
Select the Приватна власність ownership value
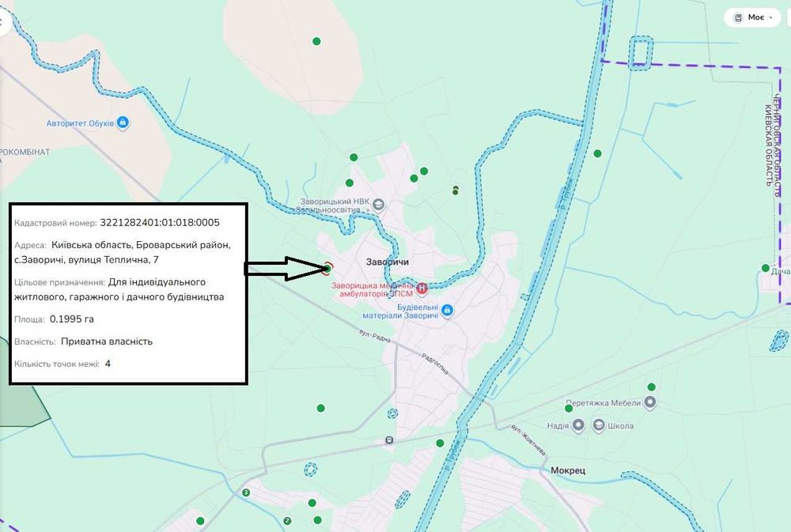(107, 341)
